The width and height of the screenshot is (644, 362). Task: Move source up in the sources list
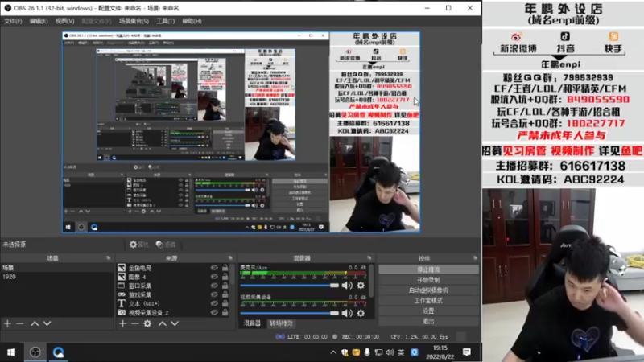163,323
